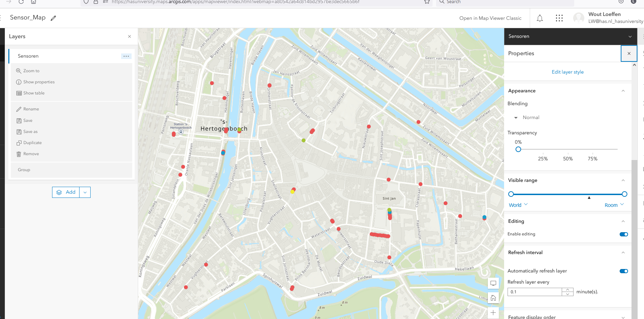Open the Add button dropdown arrow
644x319 pixels.
coord(85,192)
